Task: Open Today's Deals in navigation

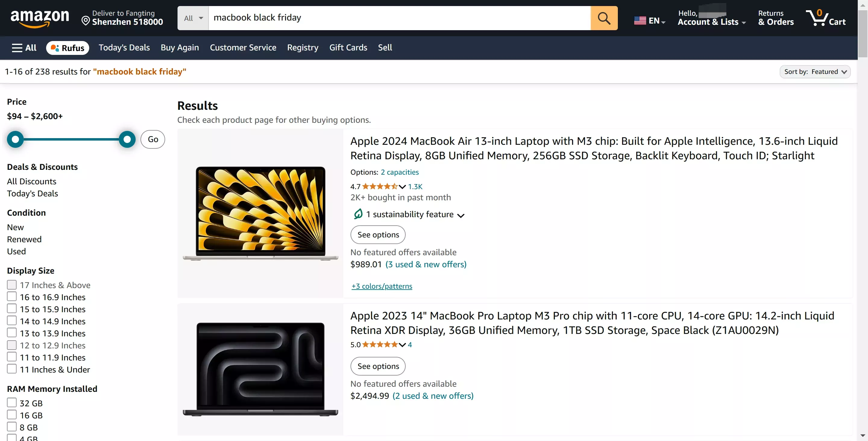Action: (124, 48)
